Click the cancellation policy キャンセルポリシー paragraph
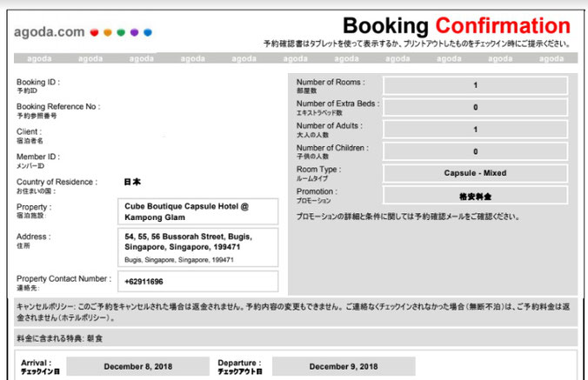 pos(293,312)
